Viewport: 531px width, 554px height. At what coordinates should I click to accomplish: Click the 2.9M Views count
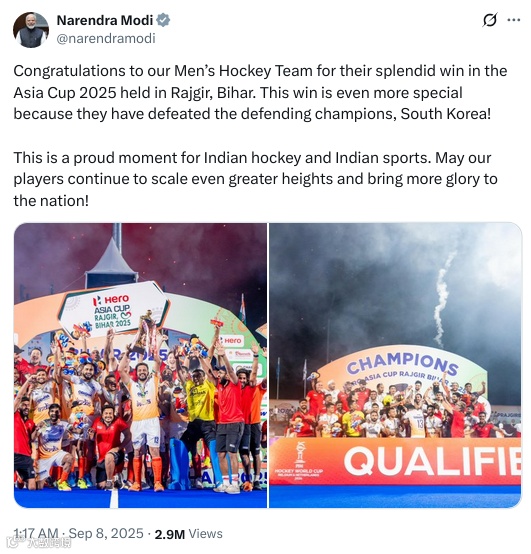coord(188,534)
